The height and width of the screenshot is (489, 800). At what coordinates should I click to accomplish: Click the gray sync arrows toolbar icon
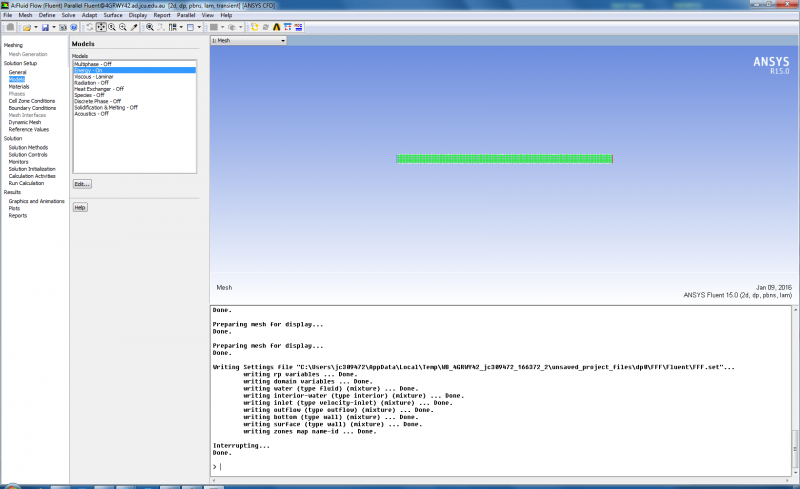[x=265, y=27]
